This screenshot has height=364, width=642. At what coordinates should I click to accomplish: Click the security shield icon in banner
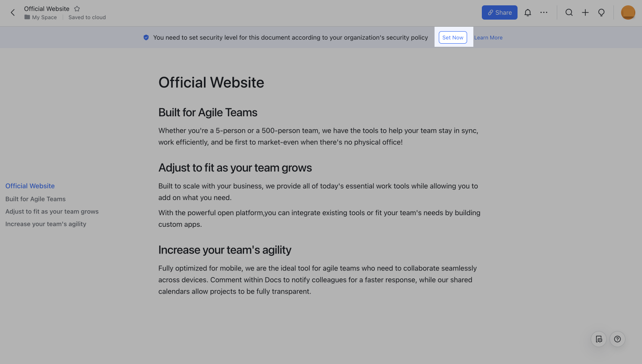point(146,37)
